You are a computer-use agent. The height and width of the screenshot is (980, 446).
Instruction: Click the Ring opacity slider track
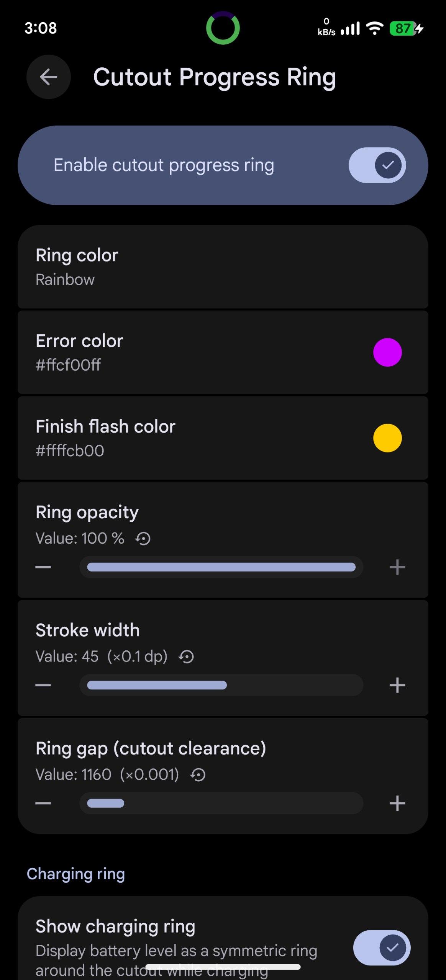click(221, 567)
